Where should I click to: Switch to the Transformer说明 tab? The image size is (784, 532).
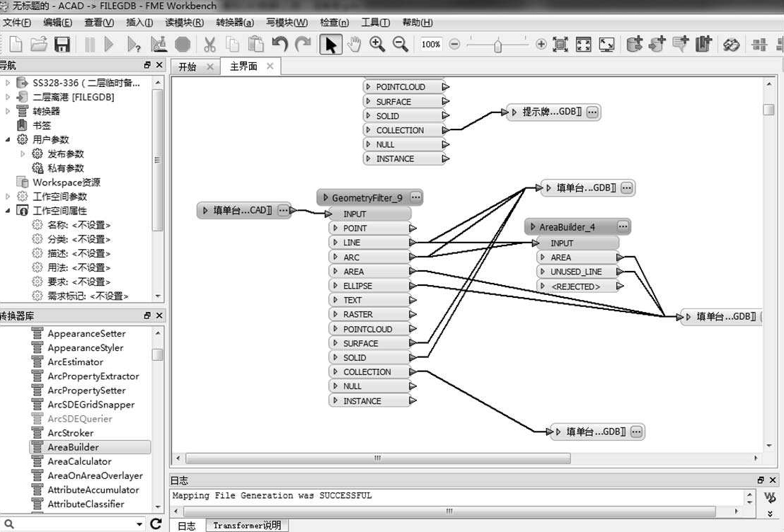(247, 525)
